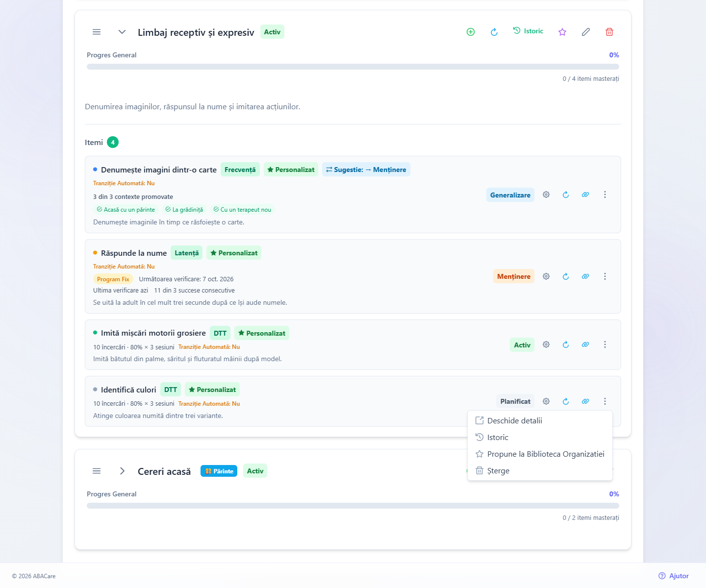Refresh the Imită mișcări motorii grosiere item

[566, 344]
